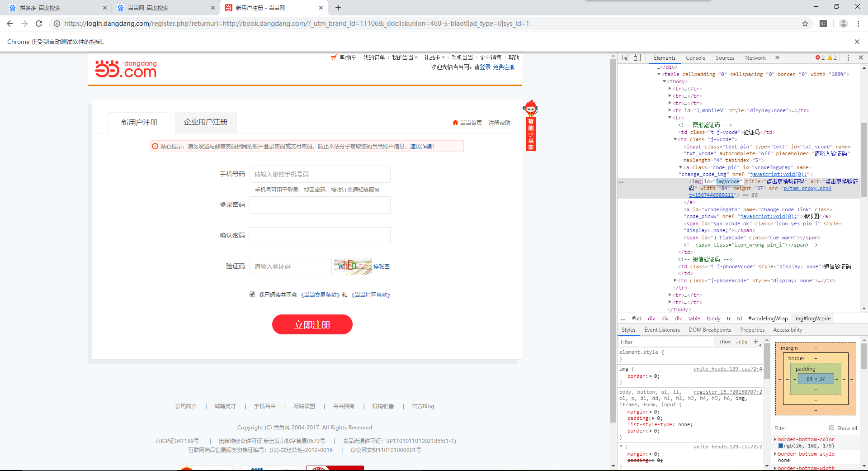Switch to DevTools Sources tab
Image resolution: width=868 pixels, height=471 pixels.
click(725, 57)
